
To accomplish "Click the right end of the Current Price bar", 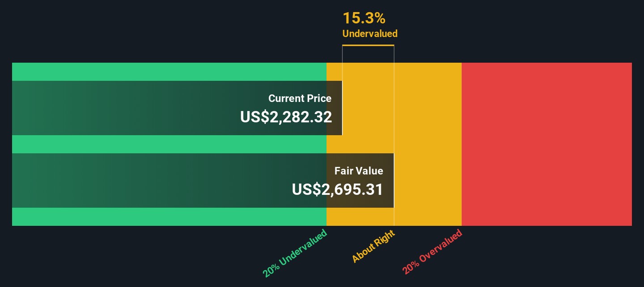I will 340,108.
